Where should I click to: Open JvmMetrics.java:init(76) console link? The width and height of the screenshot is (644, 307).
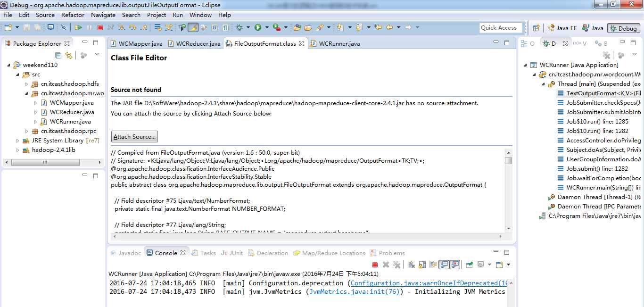coord(355,292)
